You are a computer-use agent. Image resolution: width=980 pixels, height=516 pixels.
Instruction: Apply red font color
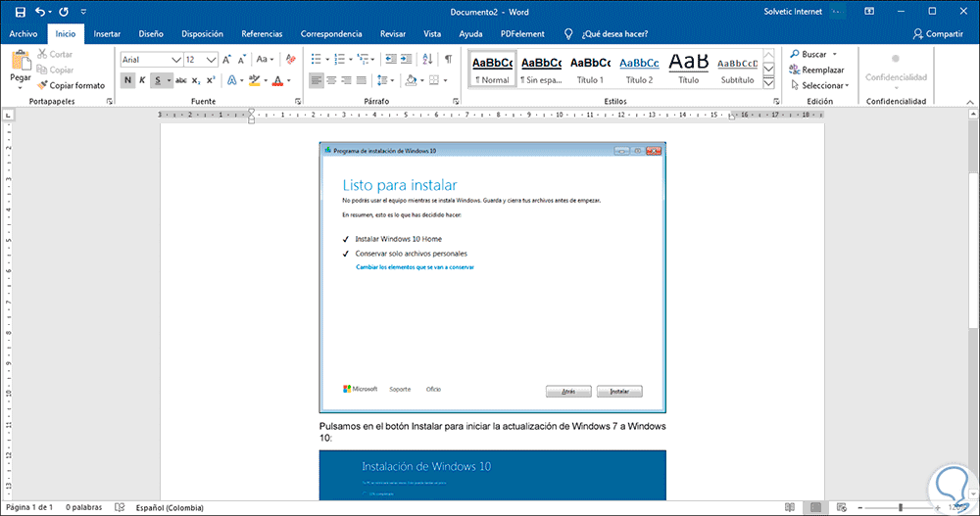point(278,80)
